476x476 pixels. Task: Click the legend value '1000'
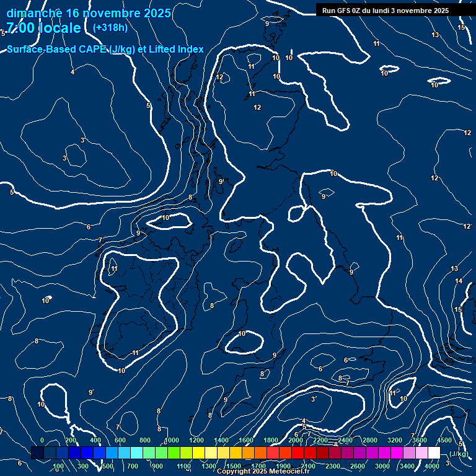[x=172, y=440]
